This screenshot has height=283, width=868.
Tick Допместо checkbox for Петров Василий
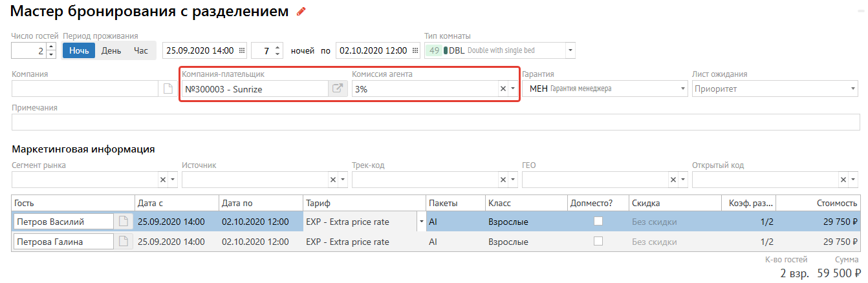598,221
